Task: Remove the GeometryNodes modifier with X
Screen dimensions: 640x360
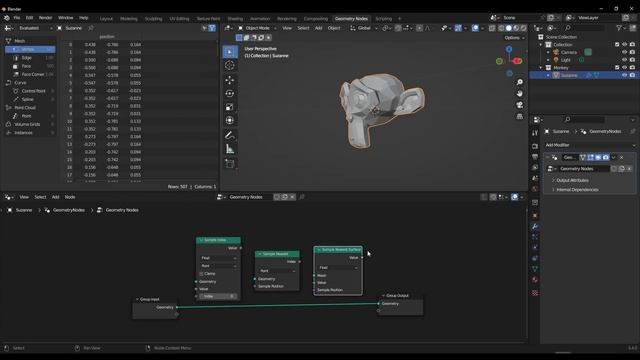Action: click(621, 158)
